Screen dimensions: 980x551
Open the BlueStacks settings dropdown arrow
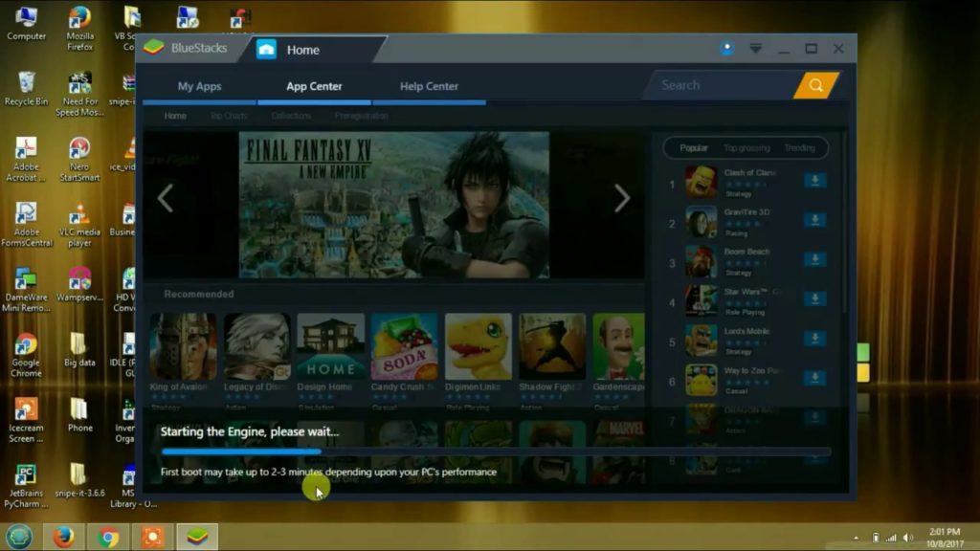[x=756, y=49]
